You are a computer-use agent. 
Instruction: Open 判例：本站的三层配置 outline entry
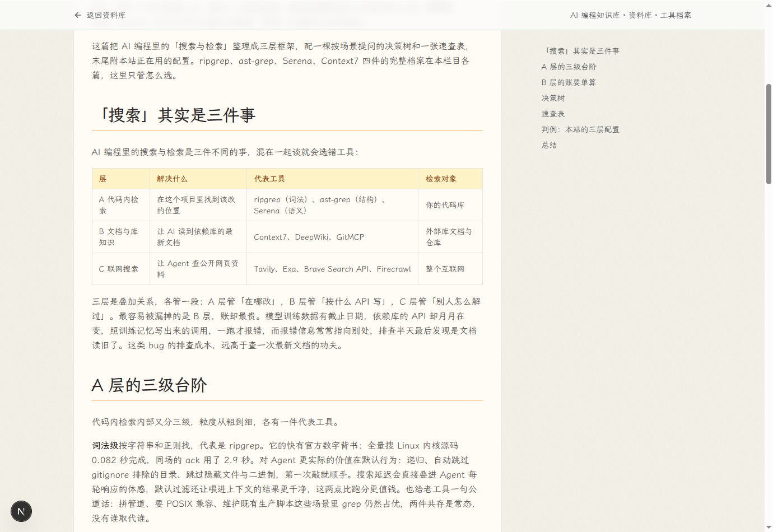tap(580, 129)
